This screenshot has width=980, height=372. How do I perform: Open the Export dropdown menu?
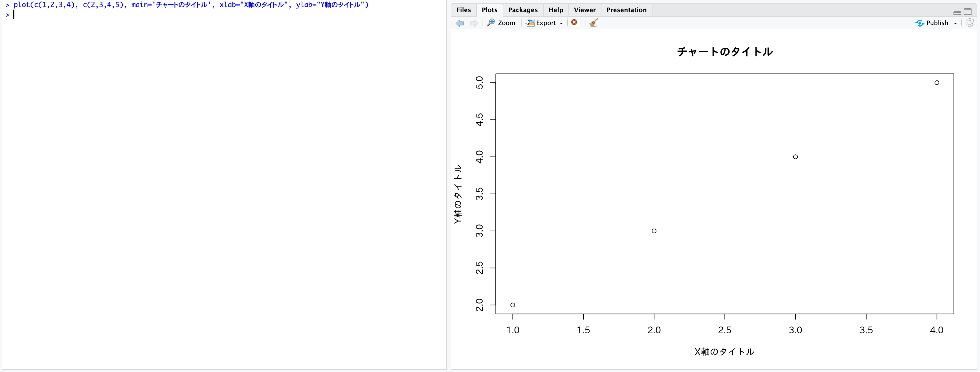tap(544, 23)
